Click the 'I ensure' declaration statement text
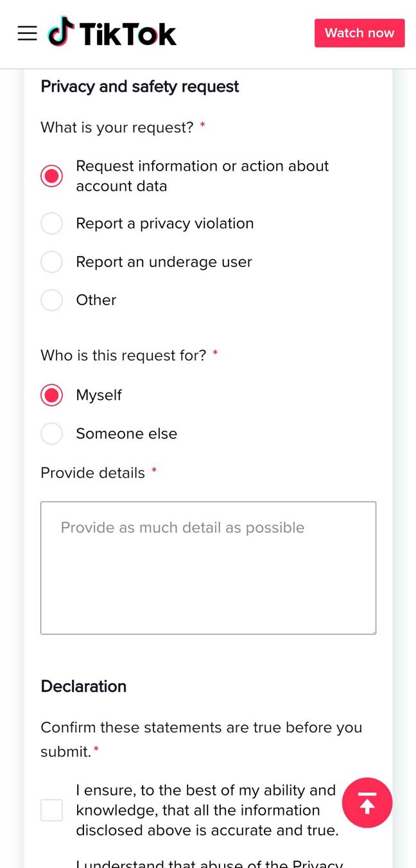Image resolution: width=416 pixels, height=868 pixels. coord(207,810)
